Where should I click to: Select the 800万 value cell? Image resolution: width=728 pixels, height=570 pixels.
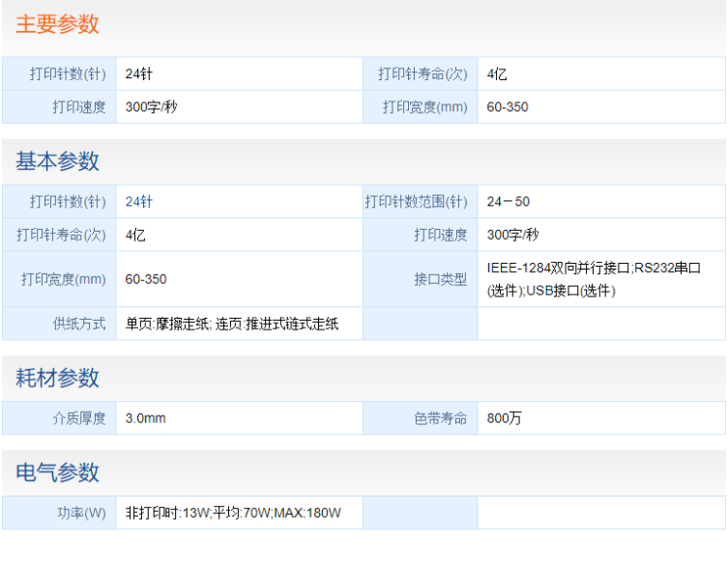coord(601,418)
